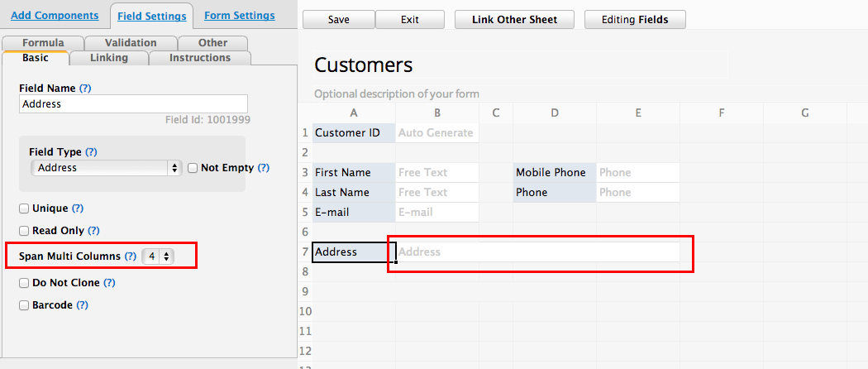Select the Mobile Phone label cell
868x369 pixels.
pos(554,173)
